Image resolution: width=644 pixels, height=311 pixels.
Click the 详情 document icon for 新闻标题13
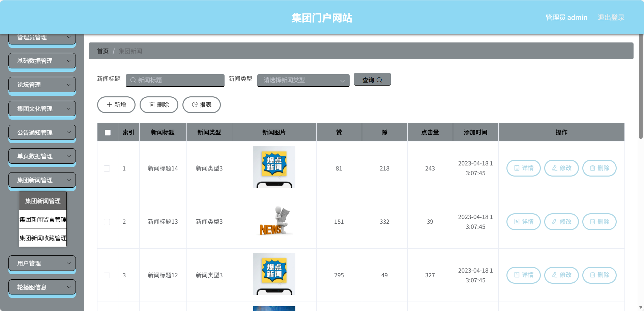pyautogui.click(x=517, y=222)
